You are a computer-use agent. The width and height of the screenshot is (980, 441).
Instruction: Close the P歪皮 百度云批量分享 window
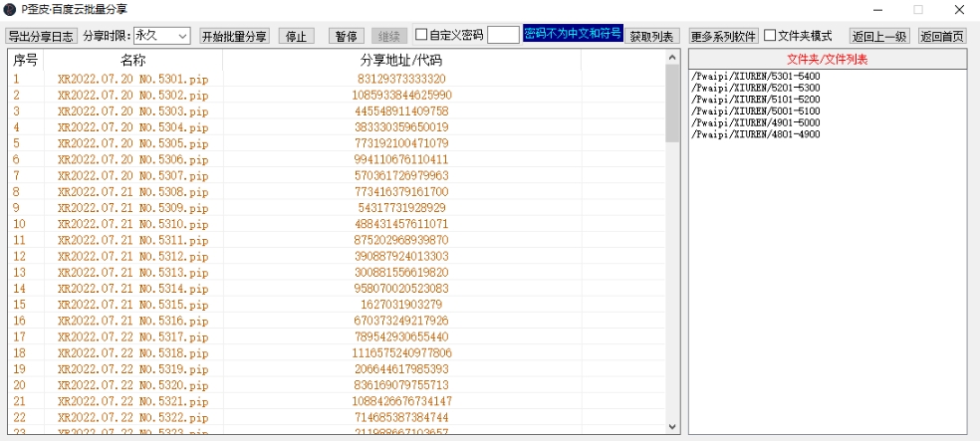[959, 9]
